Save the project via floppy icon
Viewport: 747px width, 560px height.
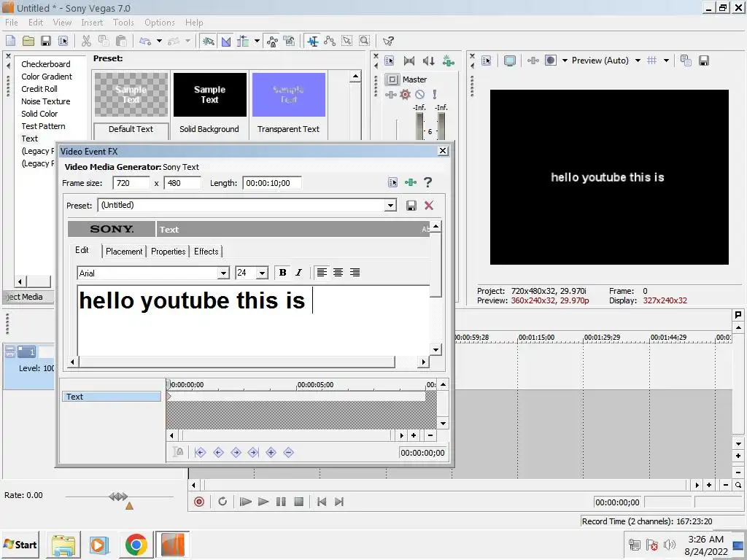point(46,41)
